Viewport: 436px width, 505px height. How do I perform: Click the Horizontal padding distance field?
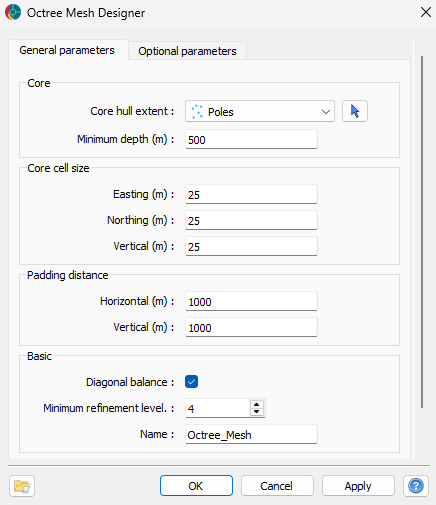251,301
